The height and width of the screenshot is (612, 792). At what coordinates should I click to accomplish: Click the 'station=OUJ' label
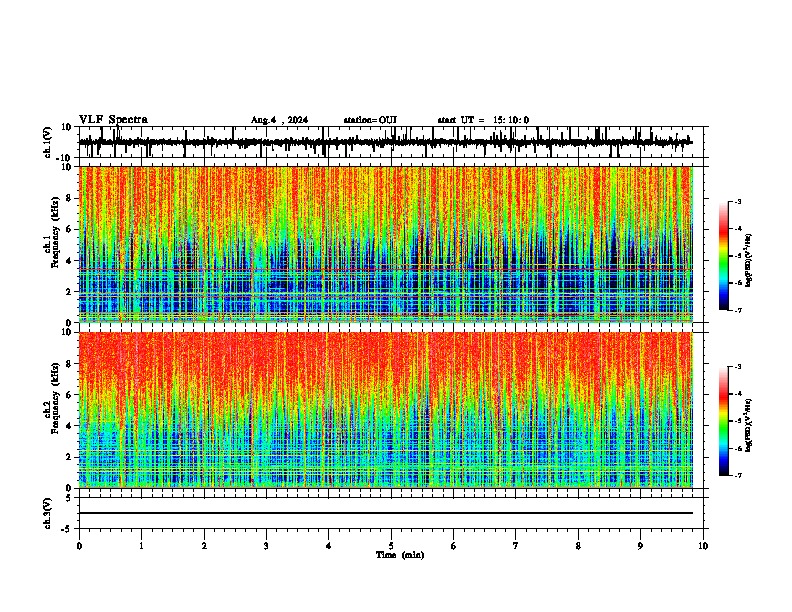[370, 120]
